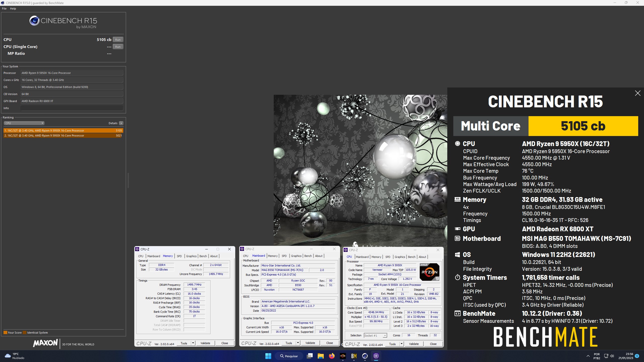The image size is (644, 362).
Task: Click the Windows OS icon in BenchMate panel
Action: point(457,254)
